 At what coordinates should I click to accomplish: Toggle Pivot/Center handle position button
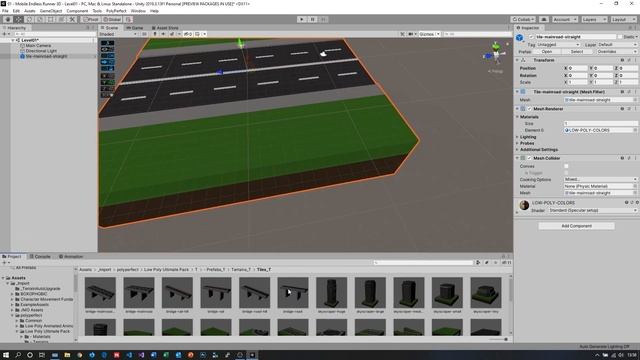point(91,19)
